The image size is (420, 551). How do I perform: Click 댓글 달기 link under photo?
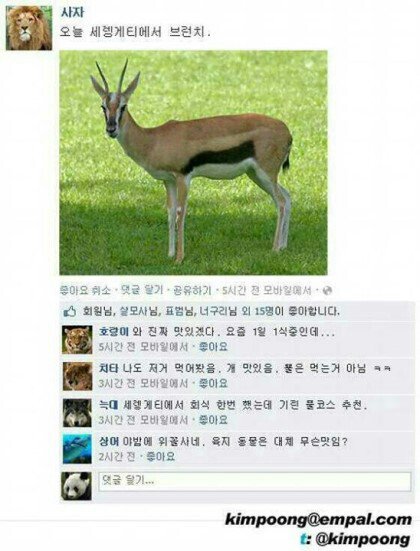tap(142, 290)
